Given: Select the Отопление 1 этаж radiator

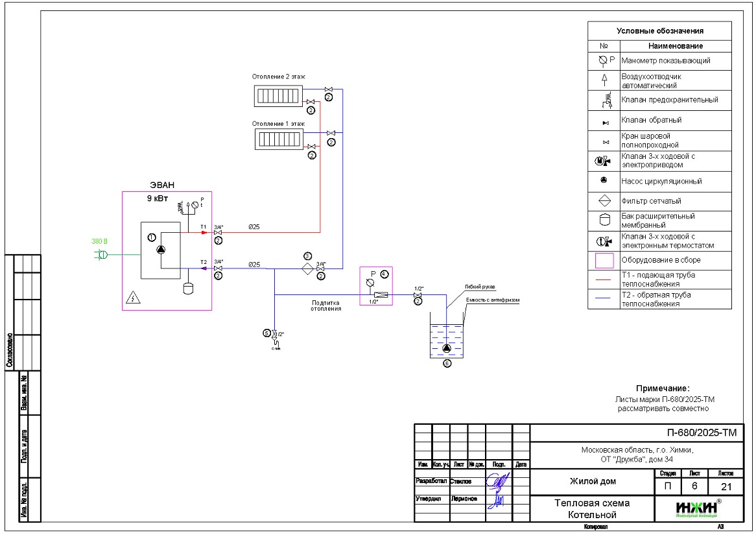Looking at the screenshot, I should [x=278, y=139].
